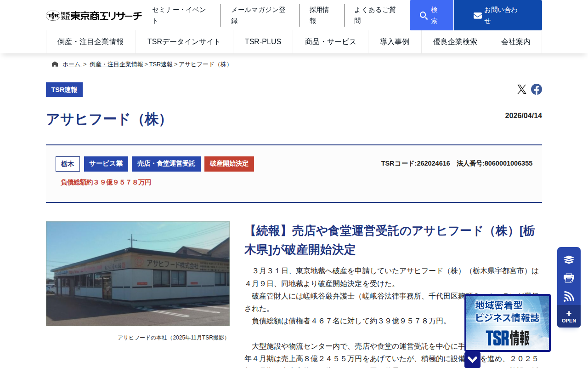Open the 商品・サービス menu
The height and width of the screenshot is (368, 588).
[330, 42]
